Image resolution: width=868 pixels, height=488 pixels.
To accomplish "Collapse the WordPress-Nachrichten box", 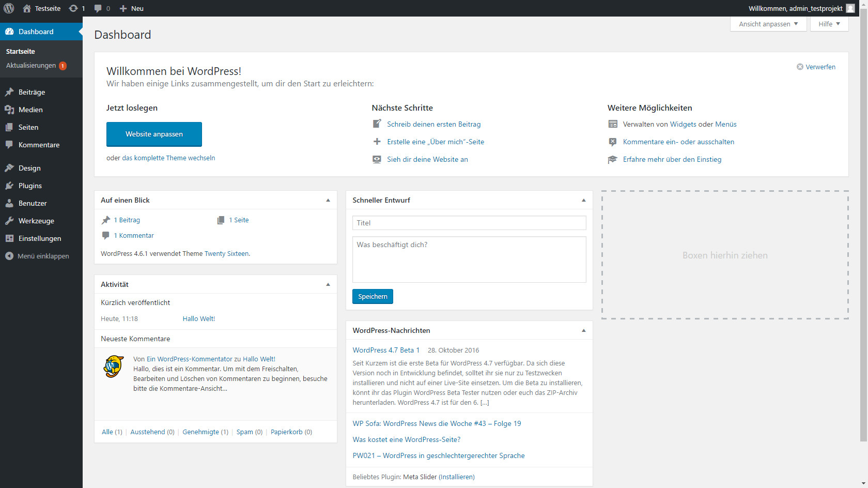I will tap(584, 330).
